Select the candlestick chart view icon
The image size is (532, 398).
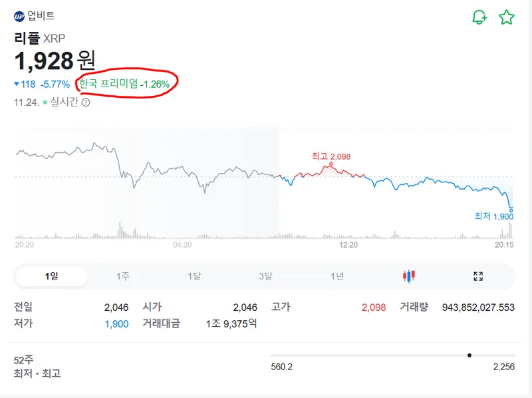(x=408, y=275)
